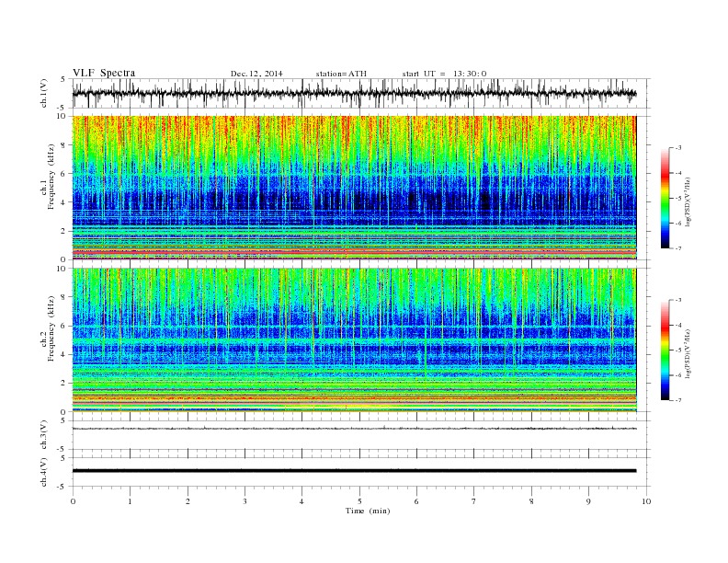Click the ch.1 log(PSD) colorbar label
Viewport: 728px width, 563px height.
click(688, 201)
